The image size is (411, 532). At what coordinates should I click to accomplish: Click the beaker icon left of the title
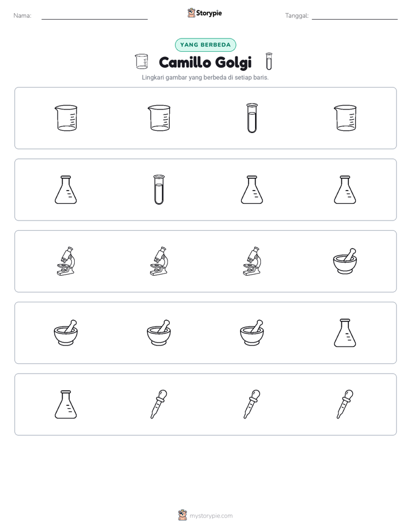pyautogui.click(x=142, y=62)
